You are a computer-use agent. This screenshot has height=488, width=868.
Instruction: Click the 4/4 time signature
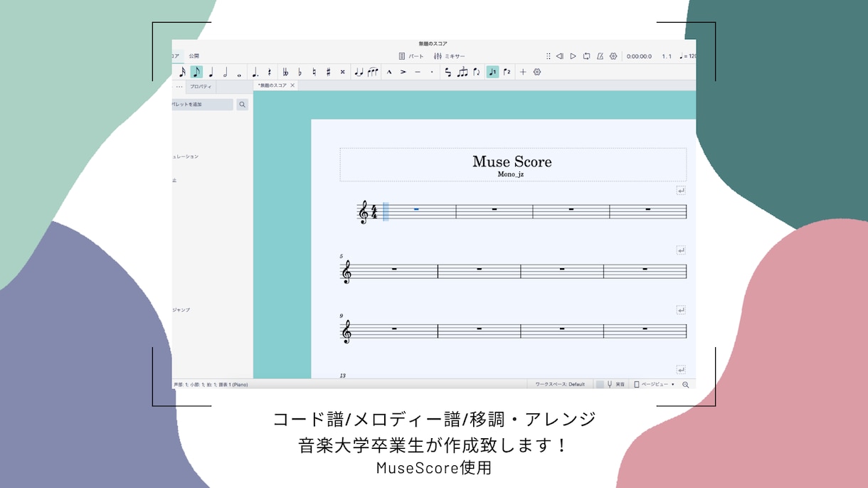(374, 211)
